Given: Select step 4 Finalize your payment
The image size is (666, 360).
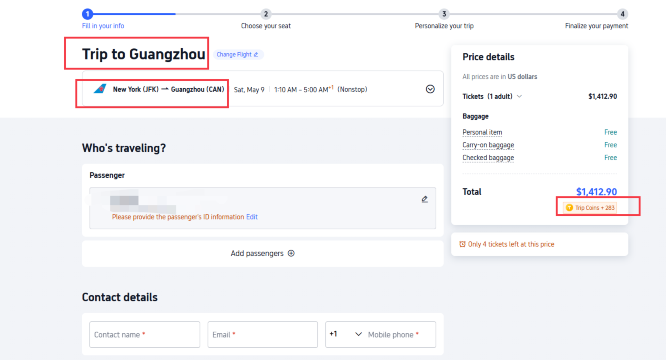Looking at the screenshot, I should 622,14.
